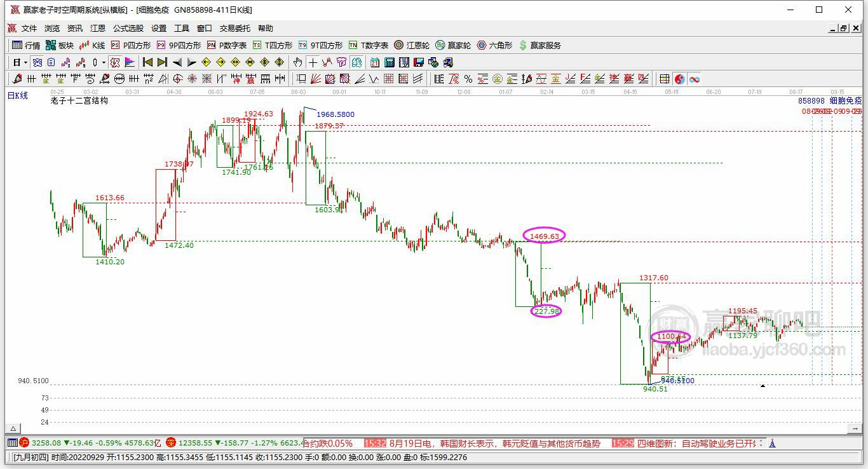Open the 公式选股 menu
Image resolution: width=868 pixels, height=469 pixels.
[x=128, y=29]
